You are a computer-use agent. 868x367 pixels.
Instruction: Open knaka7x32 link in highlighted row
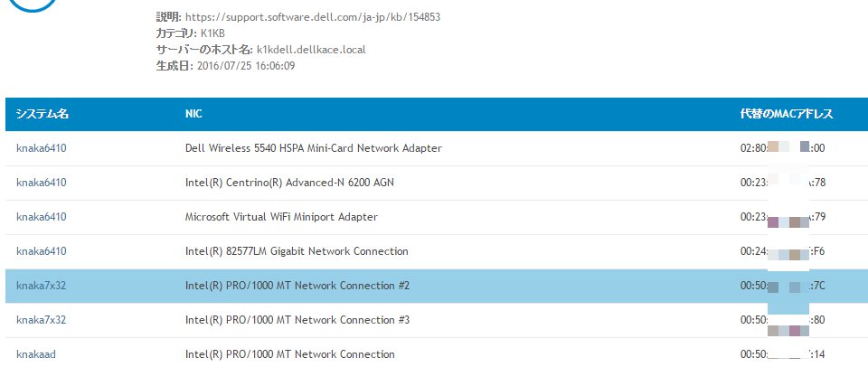point(42,287)
